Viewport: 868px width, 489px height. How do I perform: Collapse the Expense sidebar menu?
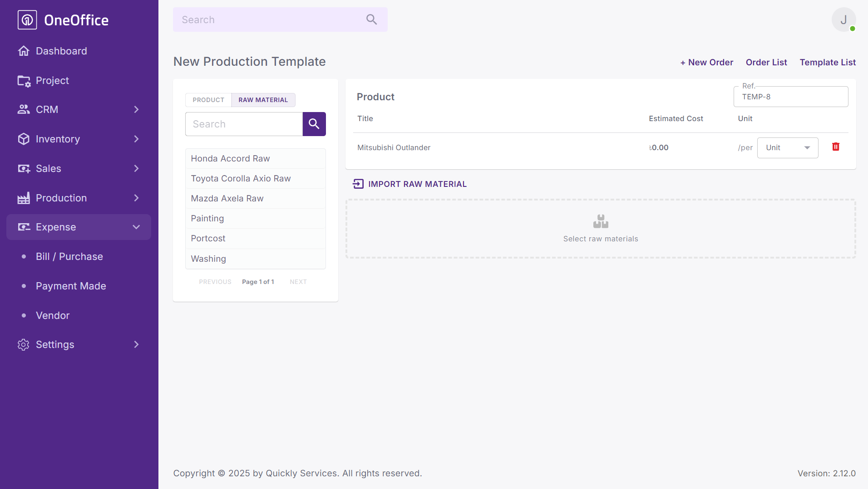pyautogui.click(x=136, y=227)
